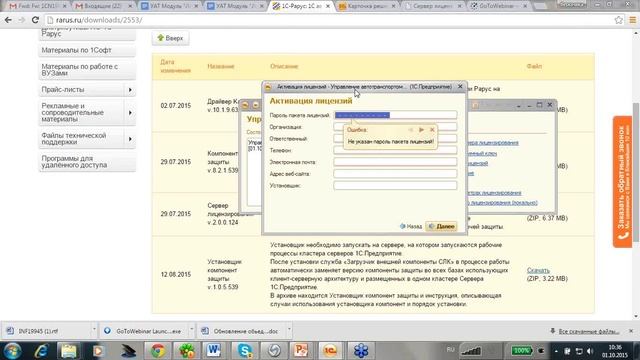Click the Адрес веб-сайта field
The height and width of the screenshot is (360, 640).
395,173
